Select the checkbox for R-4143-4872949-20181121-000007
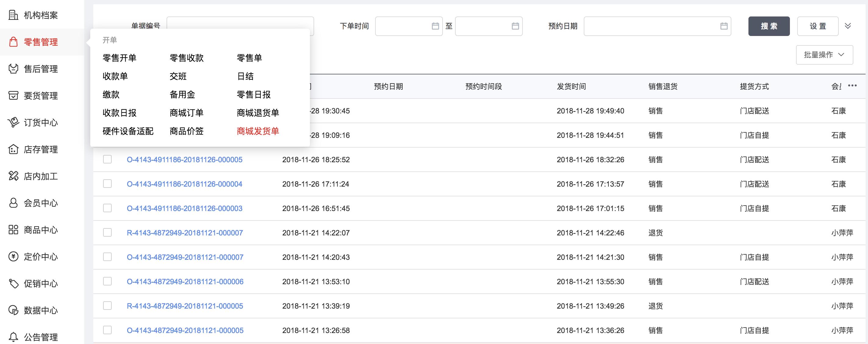 107,232
